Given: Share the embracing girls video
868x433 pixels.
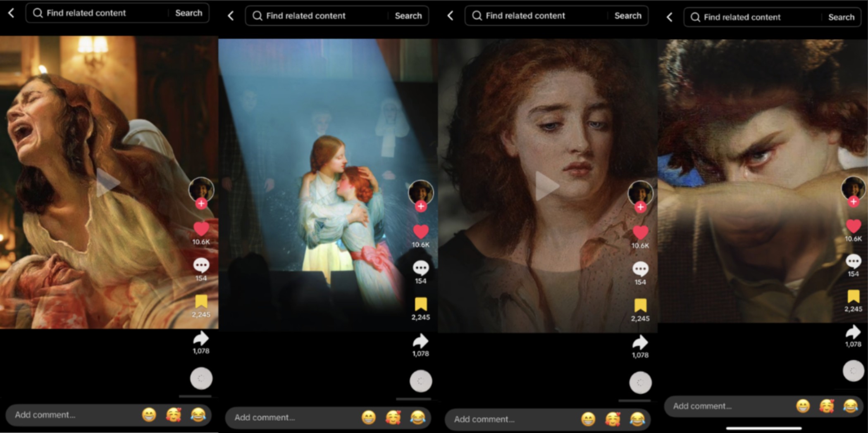Looking at the screenshot, I should (x=421, y=341).
